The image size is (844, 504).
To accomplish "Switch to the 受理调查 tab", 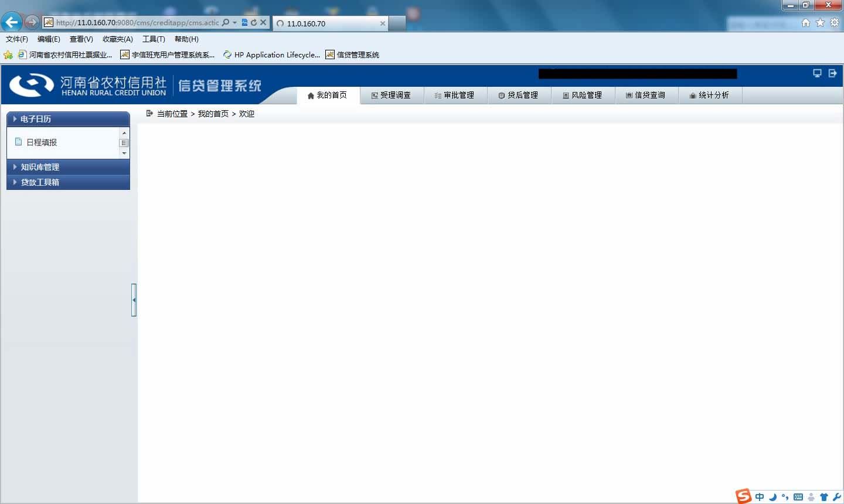I will pyautogui.click(x=392, y=95).
